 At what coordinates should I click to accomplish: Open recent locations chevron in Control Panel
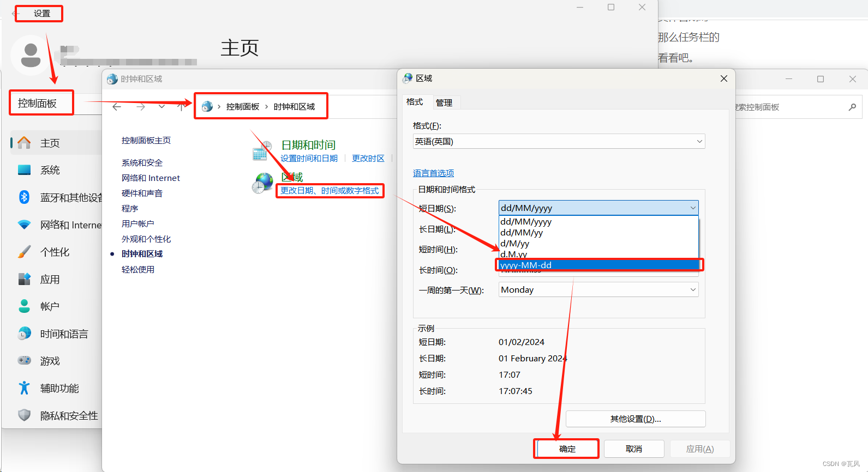click(x=161, y=107)
